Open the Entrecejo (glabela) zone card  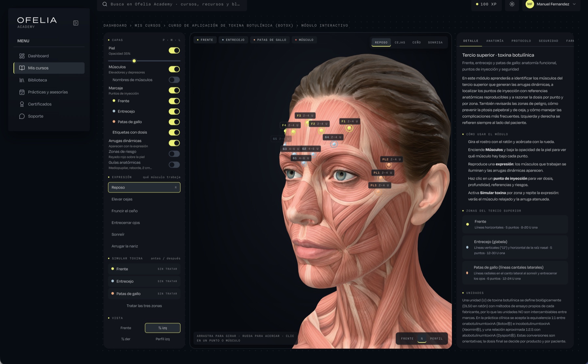(515, 248)
